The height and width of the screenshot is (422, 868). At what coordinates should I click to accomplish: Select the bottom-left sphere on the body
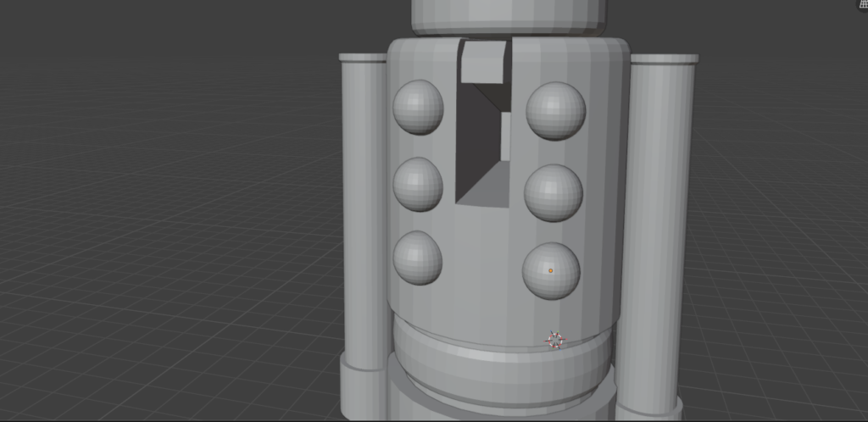pos(417,258)
